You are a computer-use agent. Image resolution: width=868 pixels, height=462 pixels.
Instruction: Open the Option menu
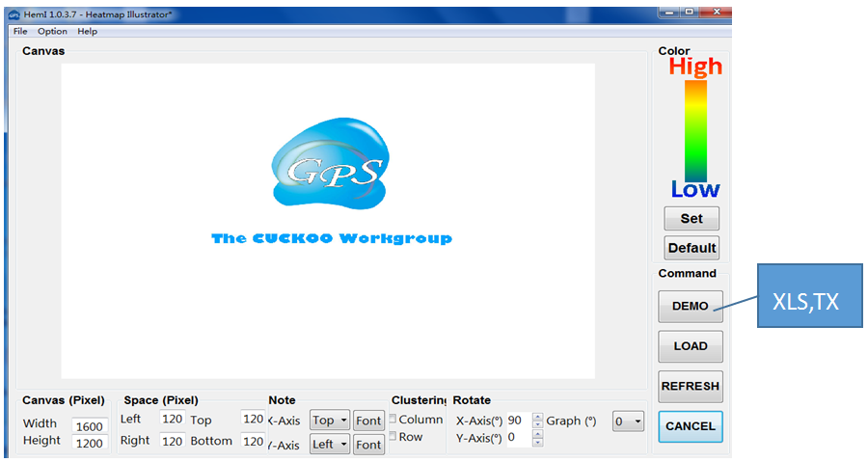pyautogui.click(x=52, y=32)
